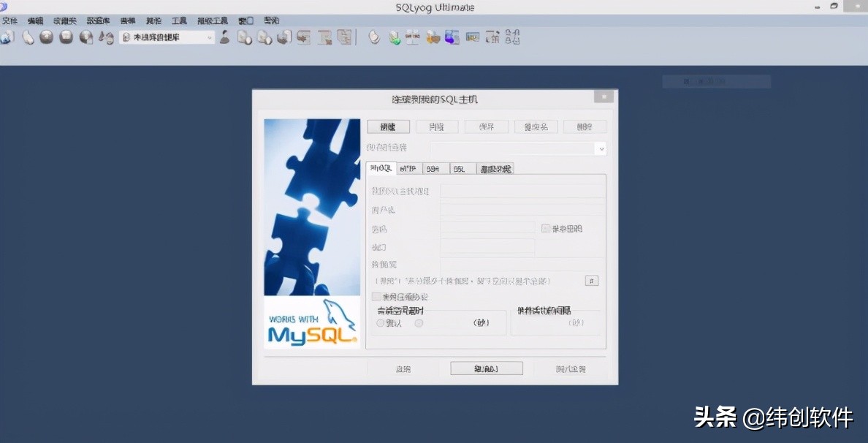Image resolution: width=868 pixels, height=443 pixels.
Task: Select the default session idle timeout radio
Action: coord(380,322)
